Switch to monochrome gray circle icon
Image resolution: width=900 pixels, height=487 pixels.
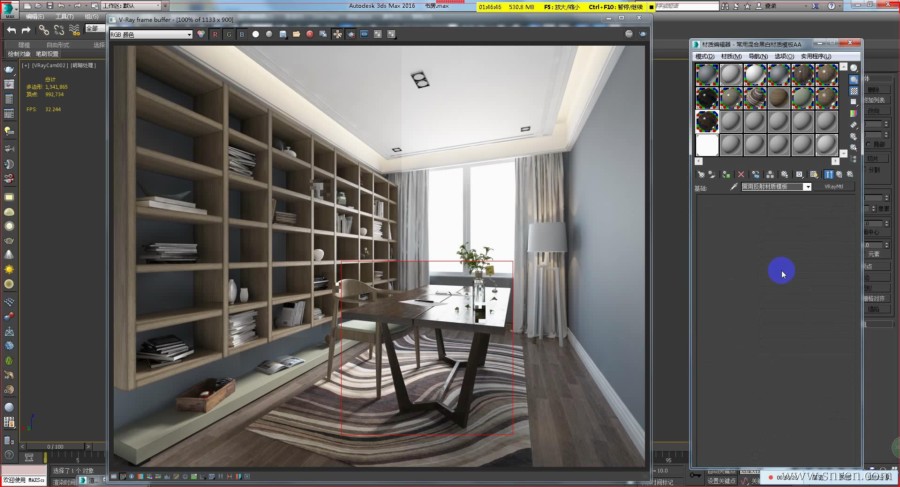269,34
